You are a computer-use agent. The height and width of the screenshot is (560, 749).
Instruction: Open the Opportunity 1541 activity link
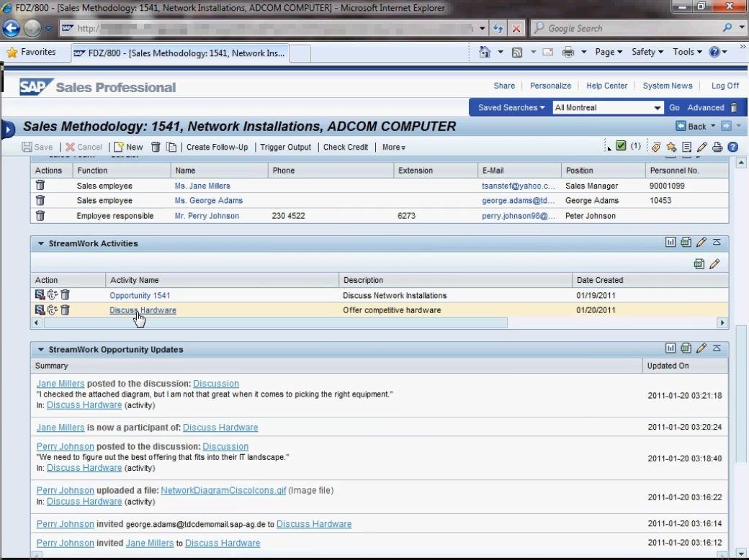[x=140, y=296]
